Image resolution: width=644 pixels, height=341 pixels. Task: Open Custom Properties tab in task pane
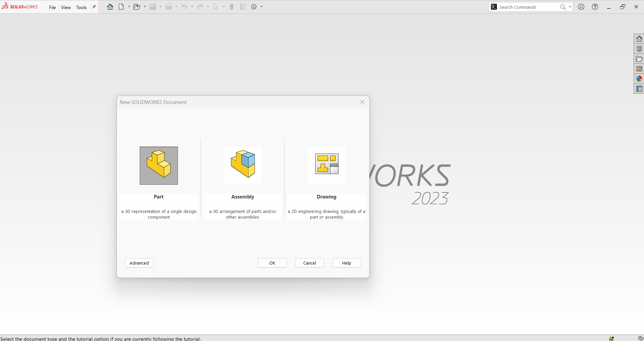point(639,89)
